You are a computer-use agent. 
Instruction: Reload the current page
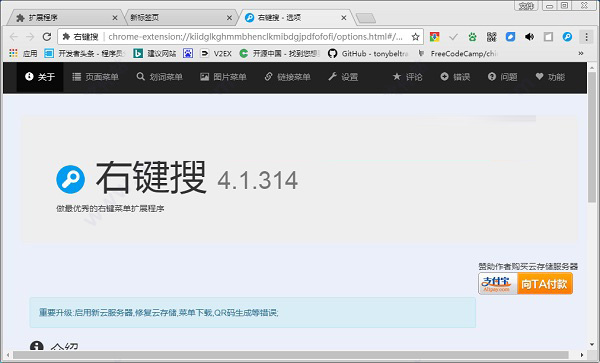[x=47, y=37]
